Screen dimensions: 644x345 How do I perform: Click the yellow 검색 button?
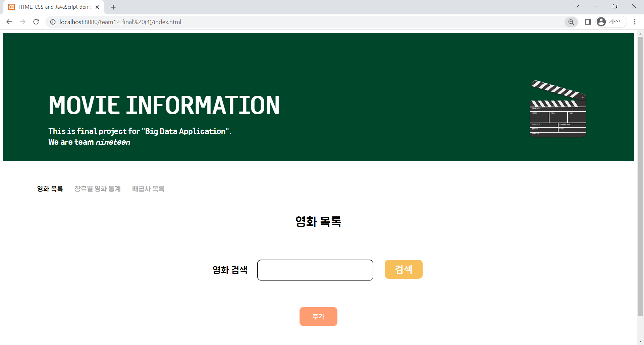404,269
